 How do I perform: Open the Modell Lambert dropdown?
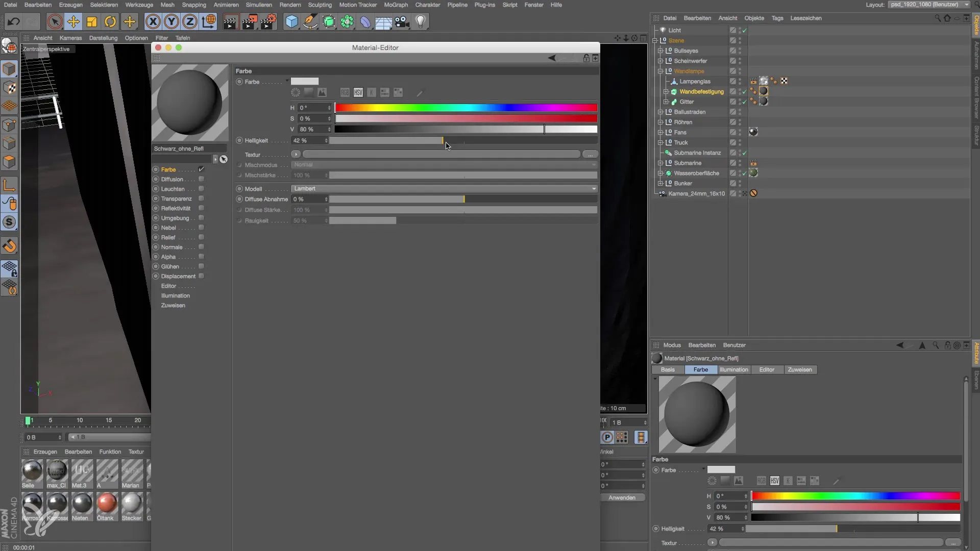click(444, 189)
